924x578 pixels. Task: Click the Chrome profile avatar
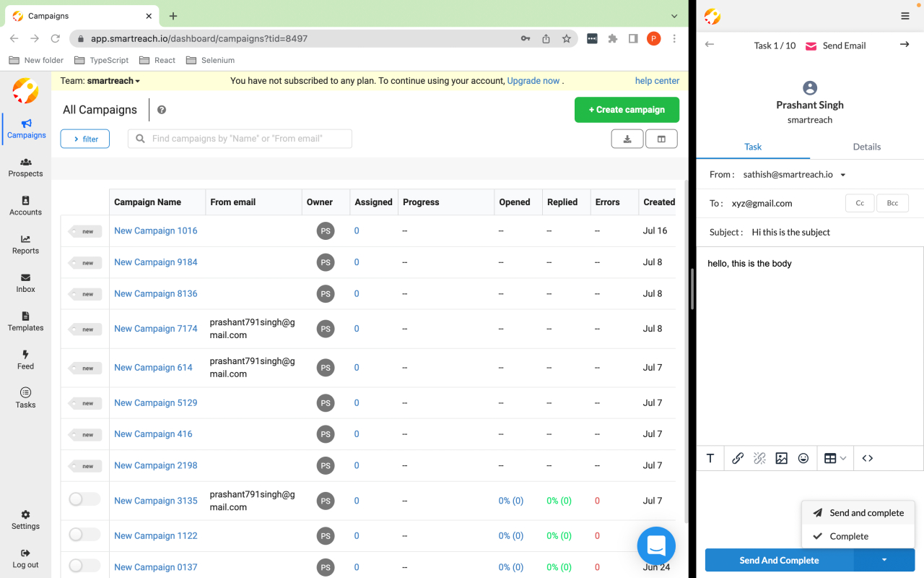pyautogui.click(x=653, y=38)
